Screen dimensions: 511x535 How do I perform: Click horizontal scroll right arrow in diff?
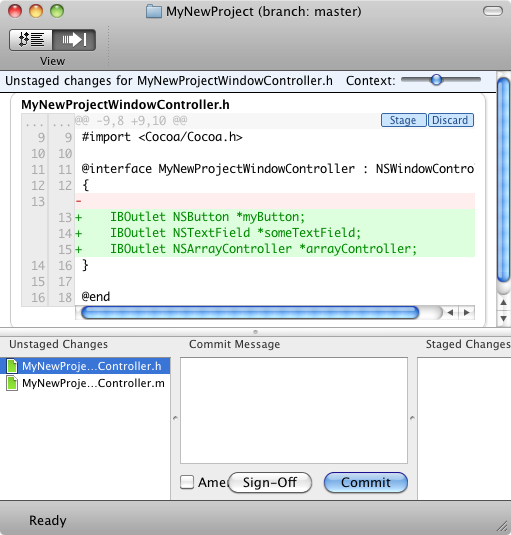click(466, 313)
